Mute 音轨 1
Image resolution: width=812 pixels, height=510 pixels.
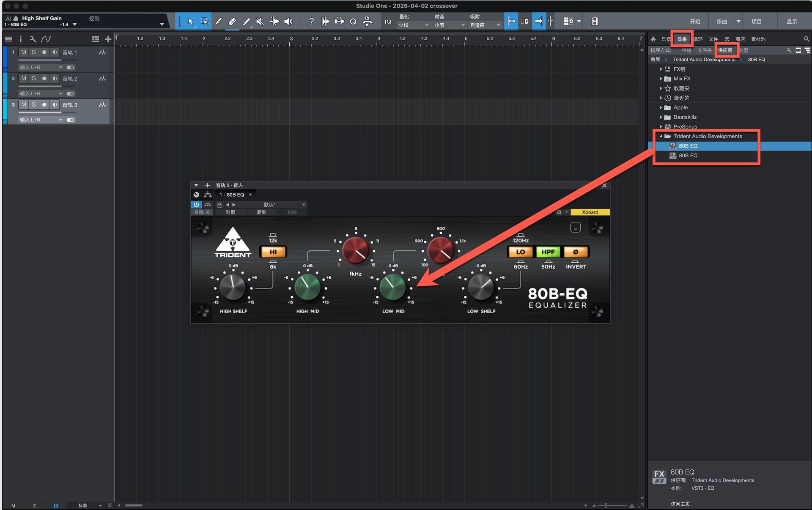point(24,52)
